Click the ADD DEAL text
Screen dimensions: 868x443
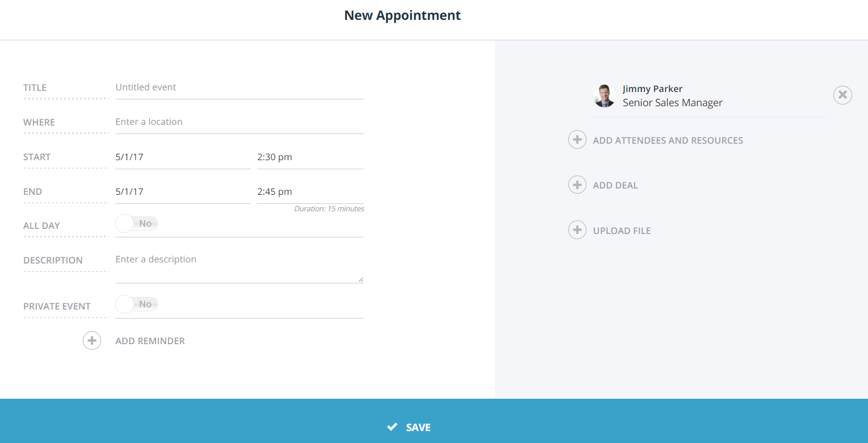coord(615,185)
